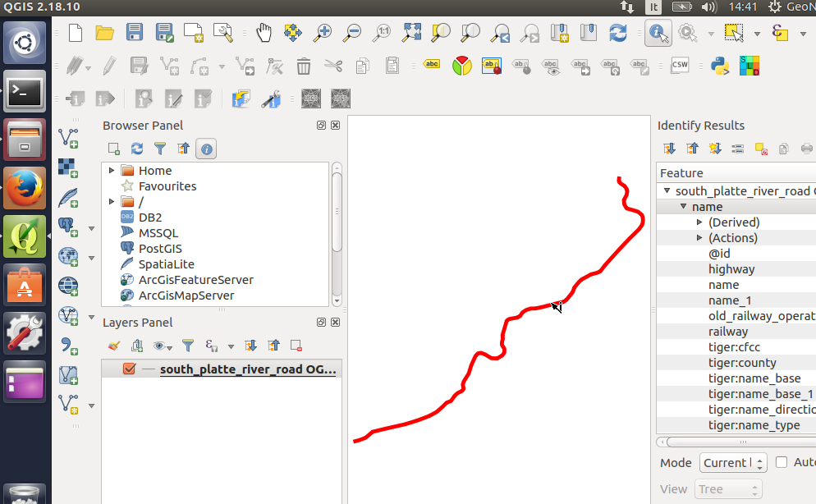Refresh the map canvas
The width and height of the screenshot is (816, 504).
click(618, 33)
